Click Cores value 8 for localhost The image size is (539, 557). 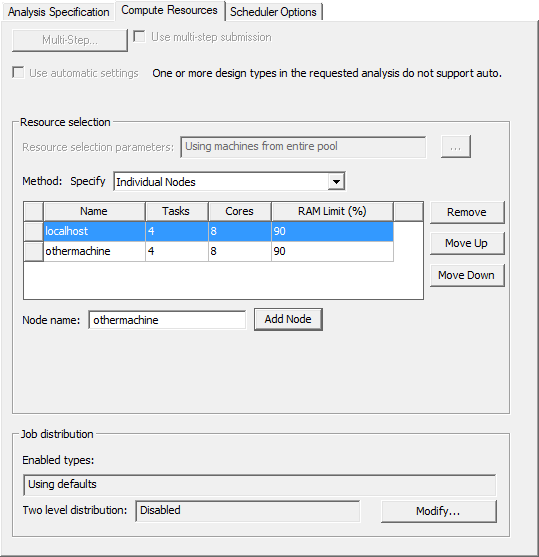click(240, 231)
